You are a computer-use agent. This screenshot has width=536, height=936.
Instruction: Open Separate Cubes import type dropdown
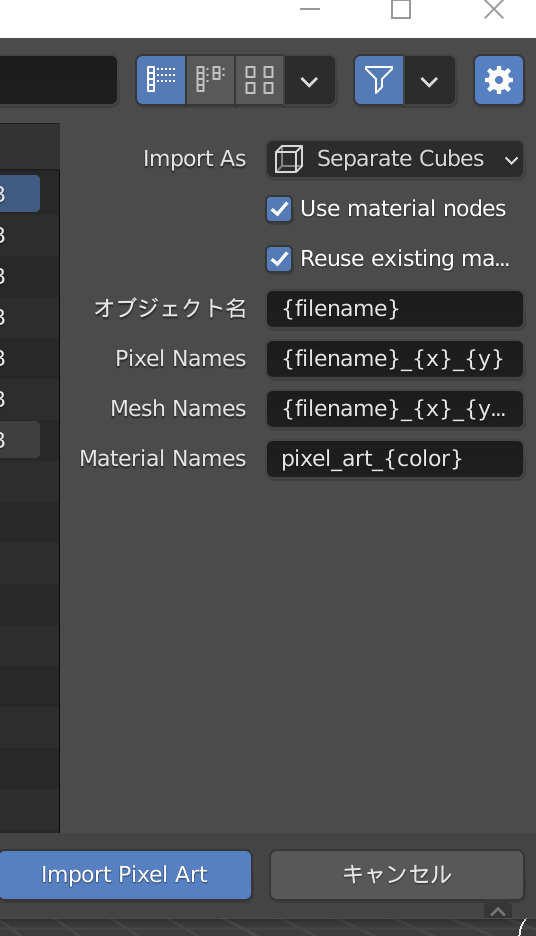click(x=395, y=159)
